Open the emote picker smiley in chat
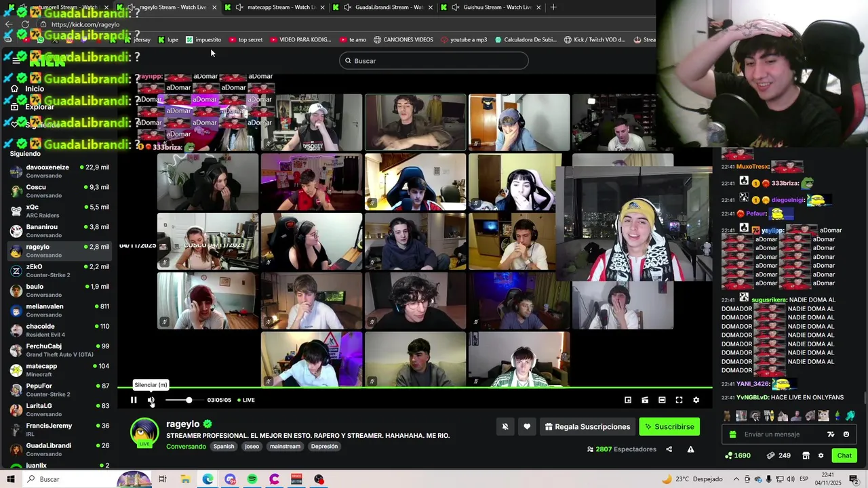Viewport: 868px width, 488px height. coord(846,434)
